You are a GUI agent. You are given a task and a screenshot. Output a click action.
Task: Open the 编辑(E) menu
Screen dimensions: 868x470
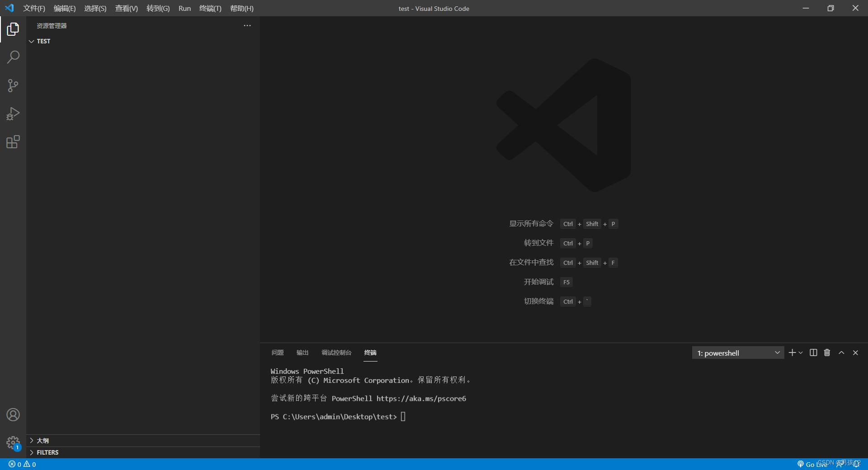(x=65, y=9)
